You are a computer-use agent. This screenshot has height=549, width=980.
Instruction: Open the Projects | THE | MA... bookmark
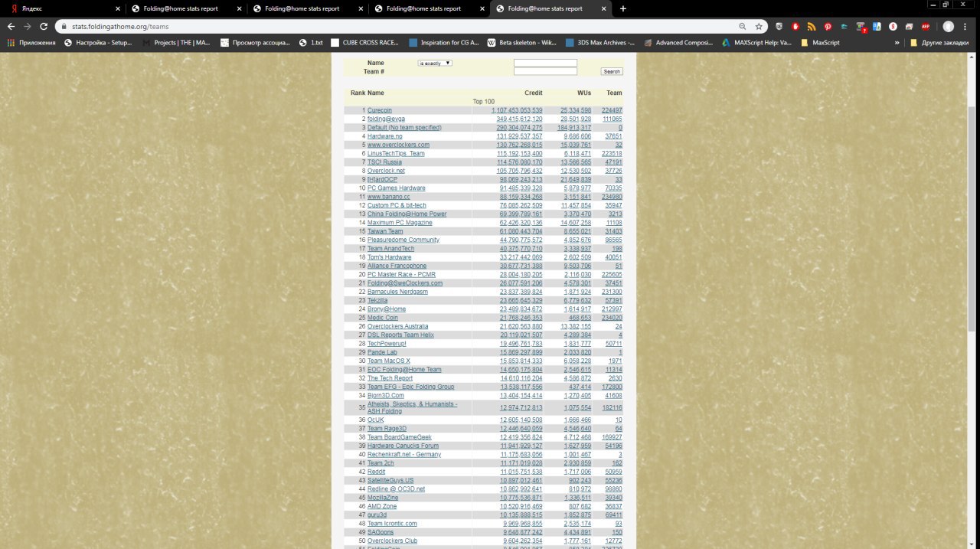pyautogui.click(x=176, y=43)
